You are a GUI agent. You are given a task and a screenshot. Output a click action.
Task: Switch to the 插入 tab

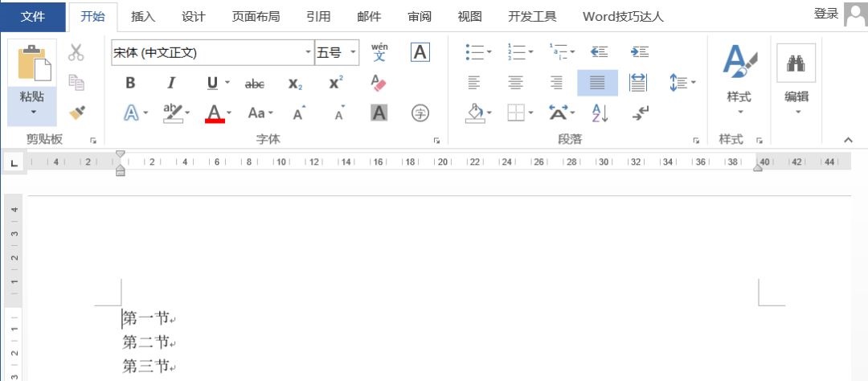(143, 16)
